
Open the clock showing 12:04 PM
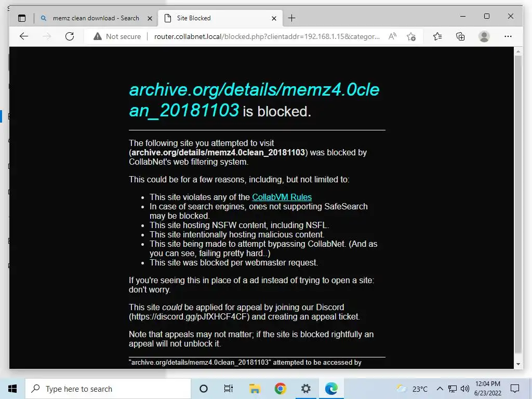(487, 389)
